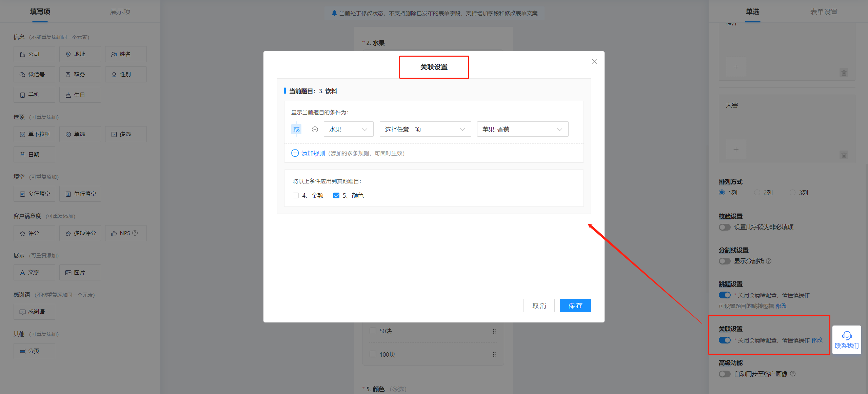Switch to the 单选 settings tab
This screenshot has height=394, width=868.
(752, 12)
